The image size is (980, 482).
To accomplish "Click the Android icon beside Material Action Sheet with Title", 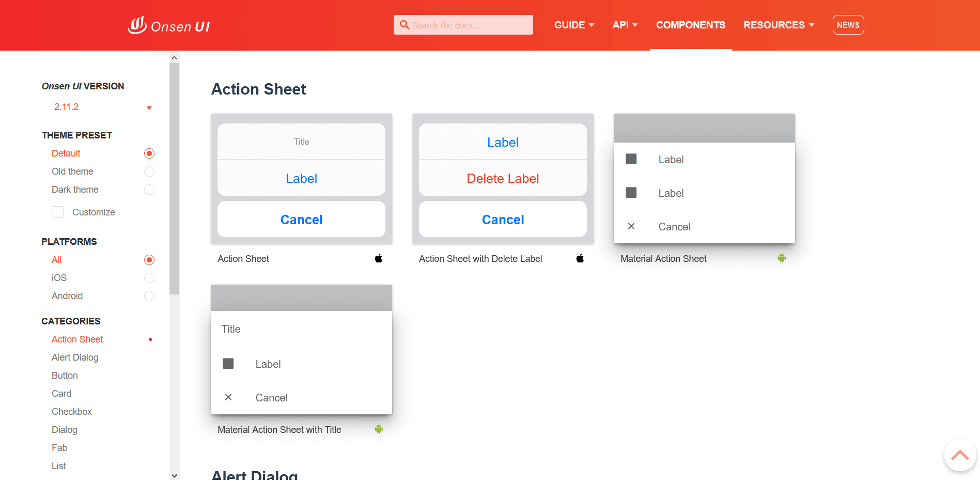I will (379, 429).
